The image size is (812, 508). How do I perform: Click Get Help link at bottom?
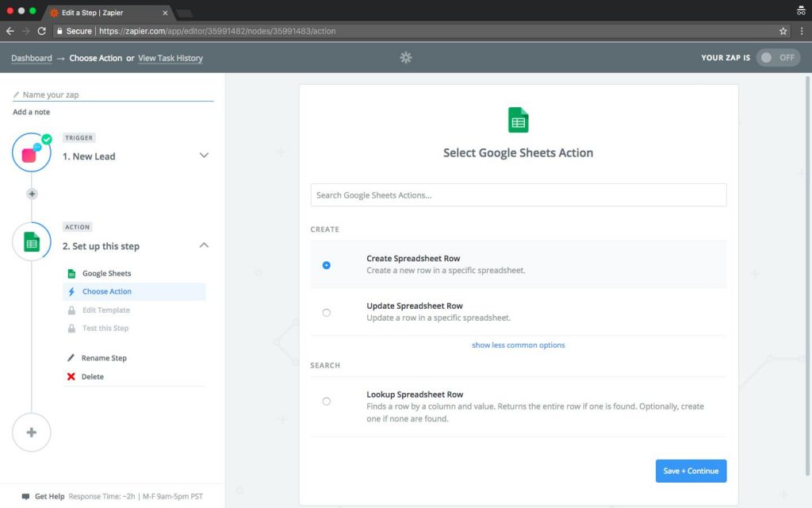[x=50, y=497]
